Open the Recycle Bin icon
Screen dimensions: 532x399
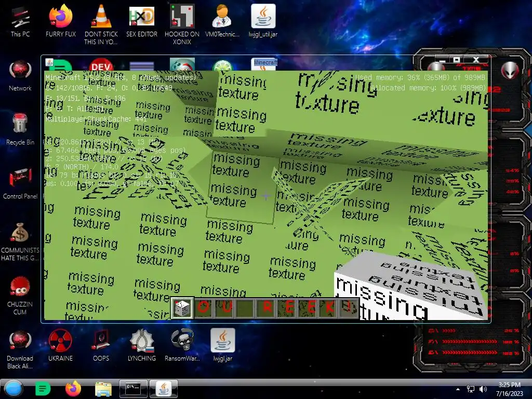[x=20, y=130]
